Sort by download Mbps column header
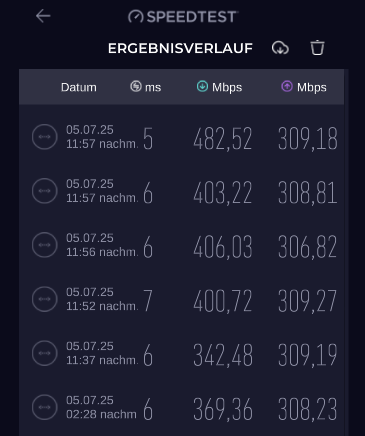This screenshot has width=365, height=436. tap(219, 87)
